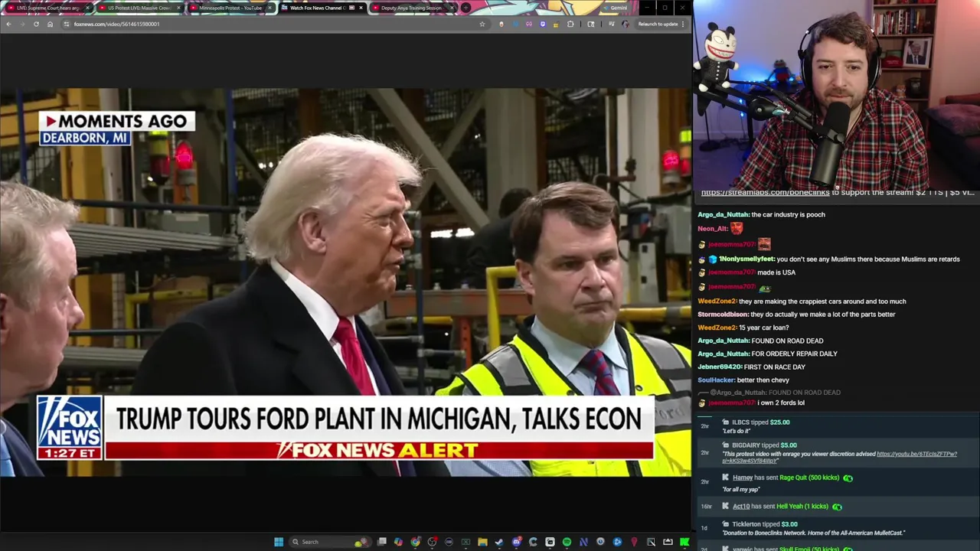
Task: Reload the Fox News page
Action: 36,24
